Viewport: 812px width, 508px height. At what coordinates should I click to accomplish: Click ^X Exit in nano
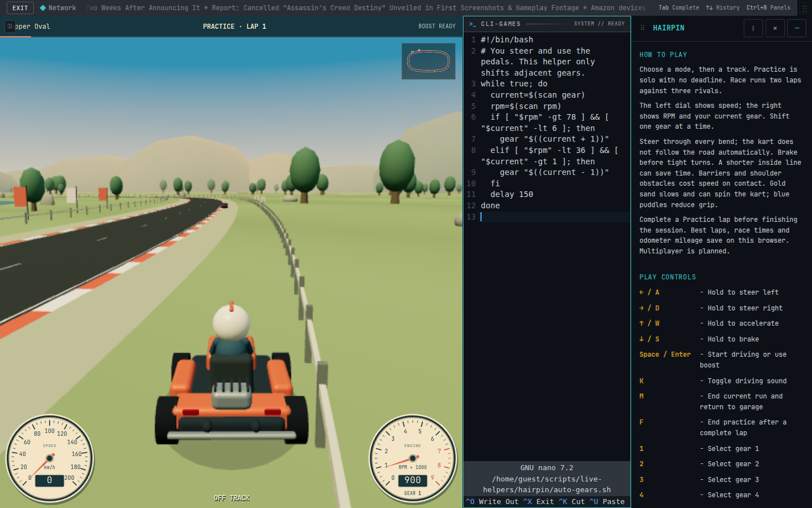[x=539, y=501]
